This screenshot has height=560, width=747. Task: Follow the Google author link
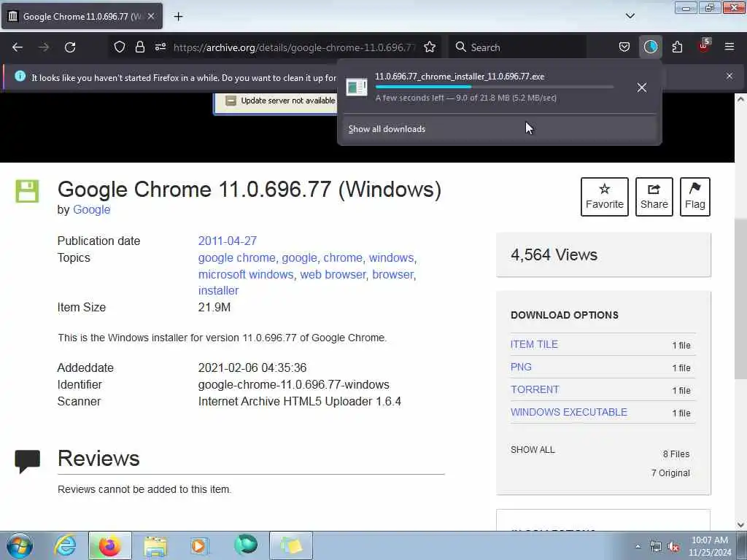[x=91, y=209]
